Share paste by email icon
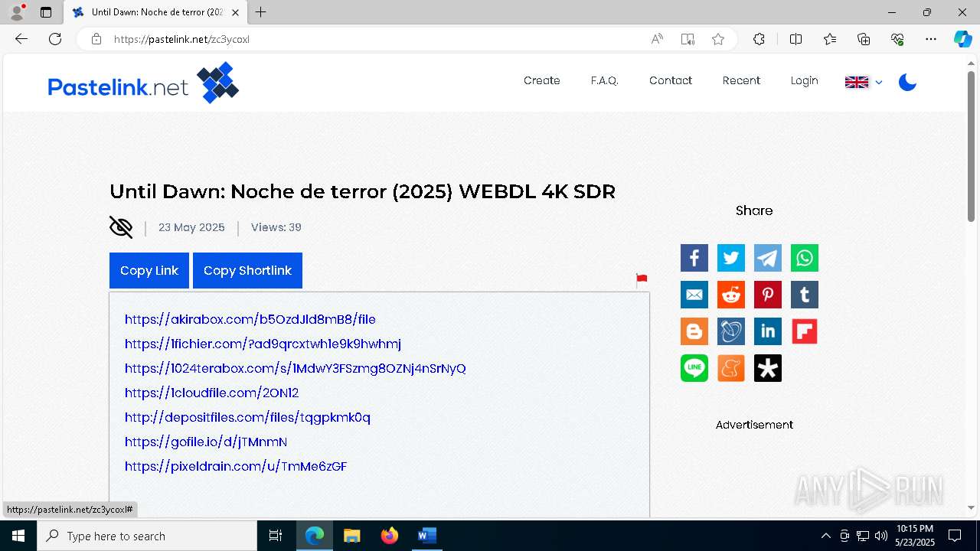The image size is (980, 551). 694,295
